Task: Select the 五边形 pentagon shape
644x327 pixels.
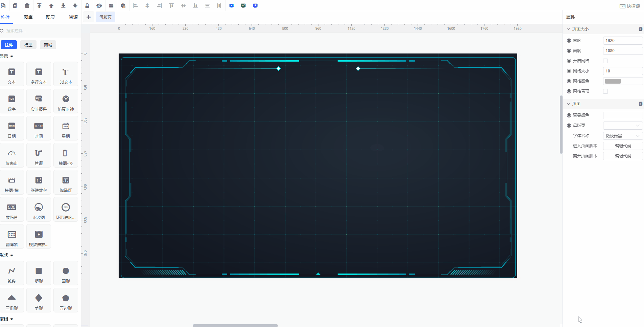Action: click(66, 300)
